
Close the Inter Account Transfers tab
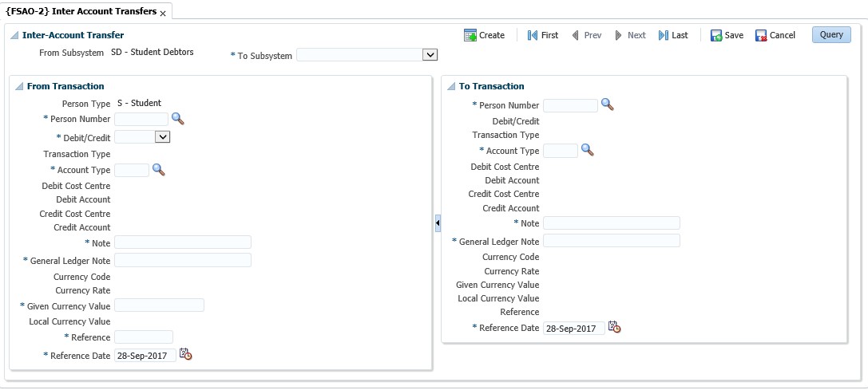(x=163, y=14)
